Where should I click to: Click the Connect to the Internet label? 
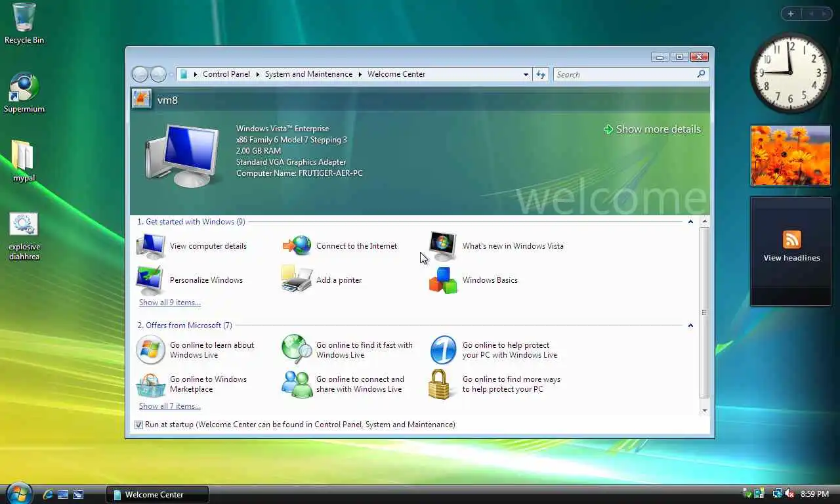click(x=356, y=246)
